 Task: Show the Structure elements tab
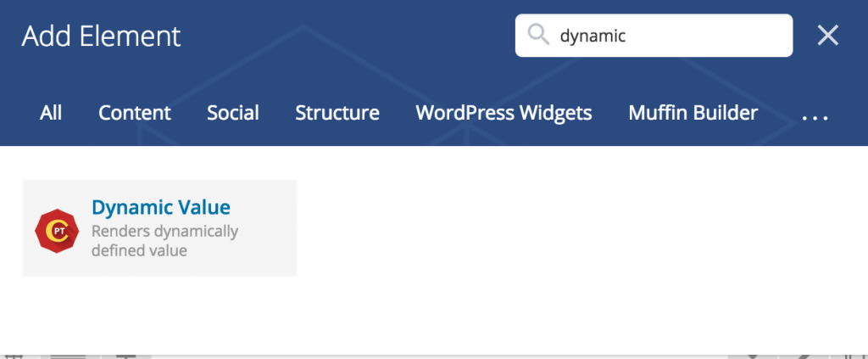click(x=337, y=113)
